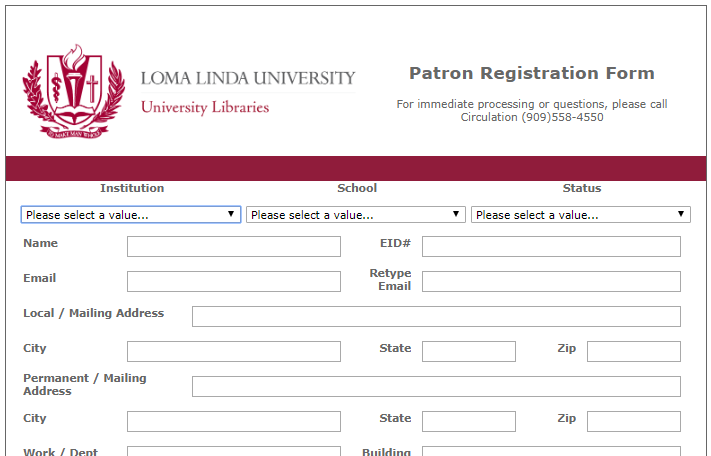This screenshot has width=711, height=456.
Task: Open the Institution dropdown
Action: tap(130, 215)
